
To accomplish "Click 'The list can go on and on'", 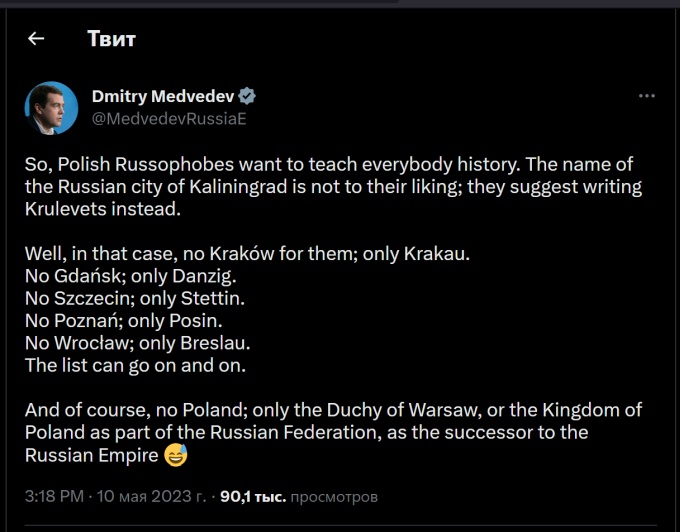I will [x=135, y=365].
